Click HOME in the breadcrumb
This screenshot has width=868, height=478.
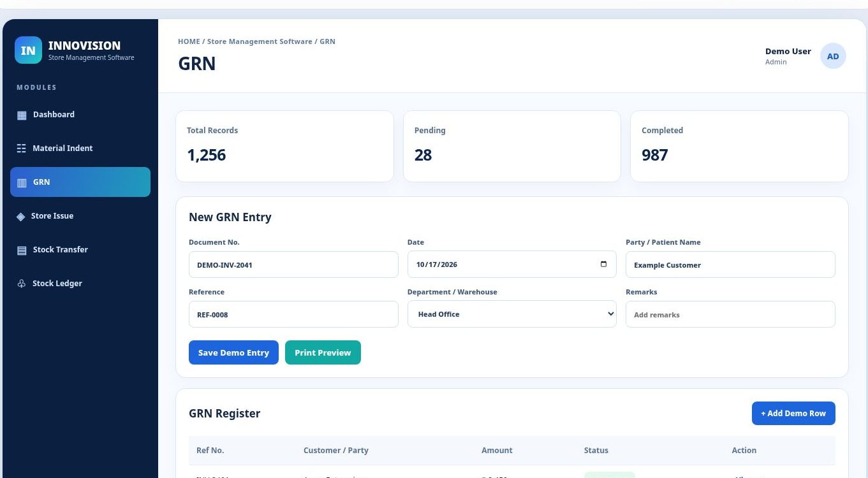[x=189, y=41]
